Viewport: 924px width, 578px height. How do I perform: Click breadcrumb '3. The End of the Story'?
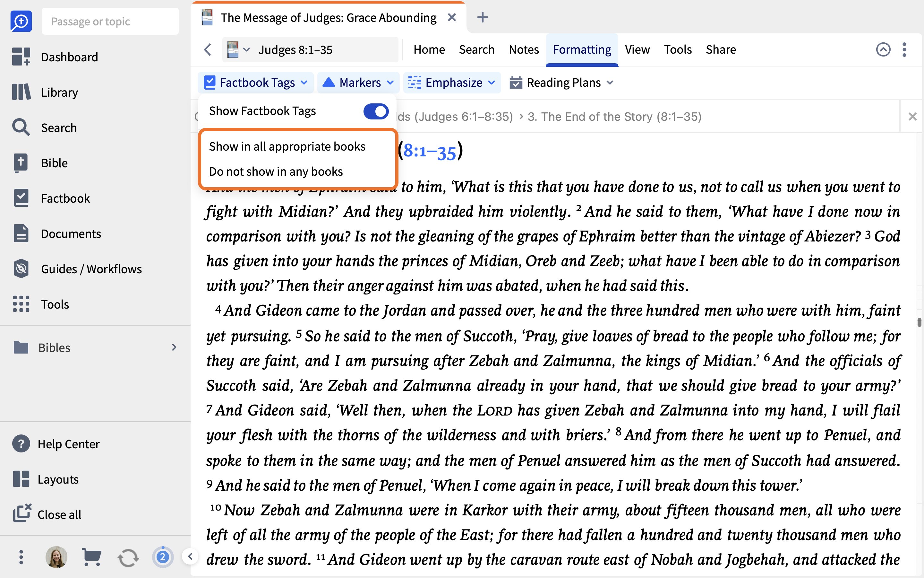[614, 117]
